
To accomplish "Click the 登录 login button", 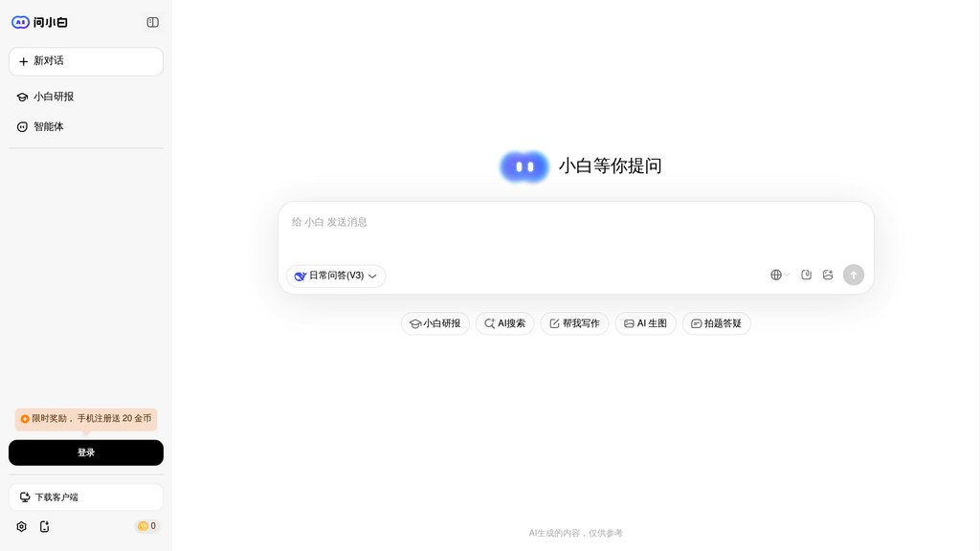I will pyautogui.click(x=86, y=452).
